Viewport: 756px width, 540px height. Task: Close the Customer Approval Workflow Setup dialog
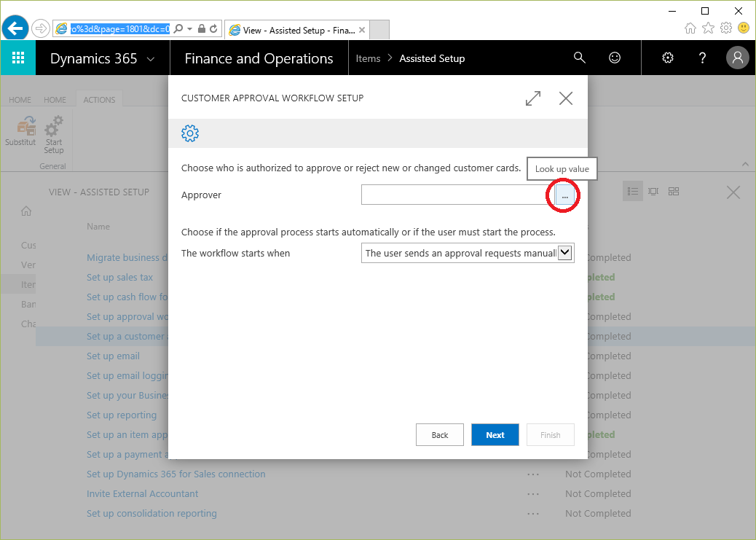566,98
